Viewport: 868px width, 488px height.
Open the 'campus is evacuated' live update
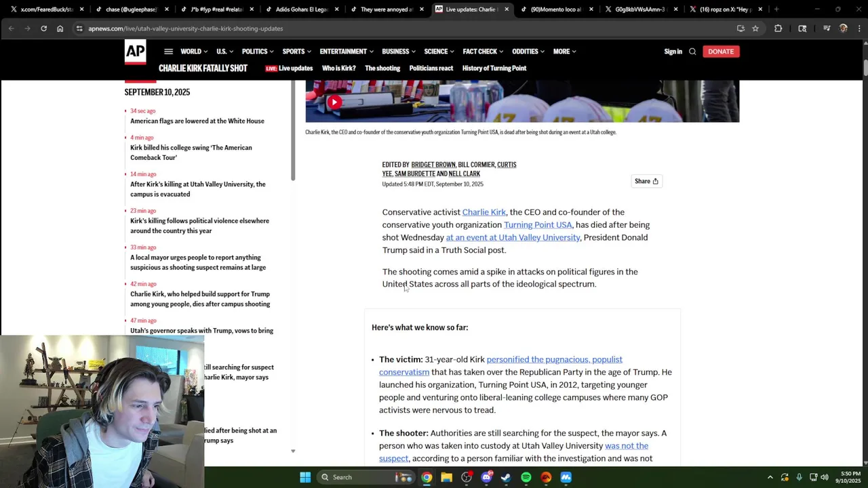tap(198, 189)
